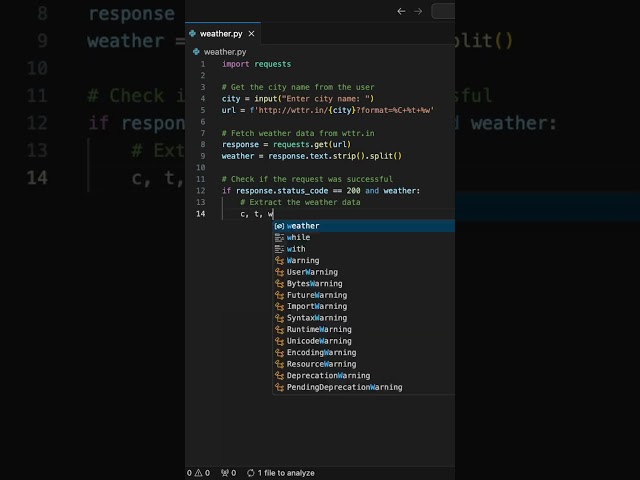The width and height of the screenshot is (640, 480).
Task: Click the f-string URL on line 5
Action: (x=342, y=110)
